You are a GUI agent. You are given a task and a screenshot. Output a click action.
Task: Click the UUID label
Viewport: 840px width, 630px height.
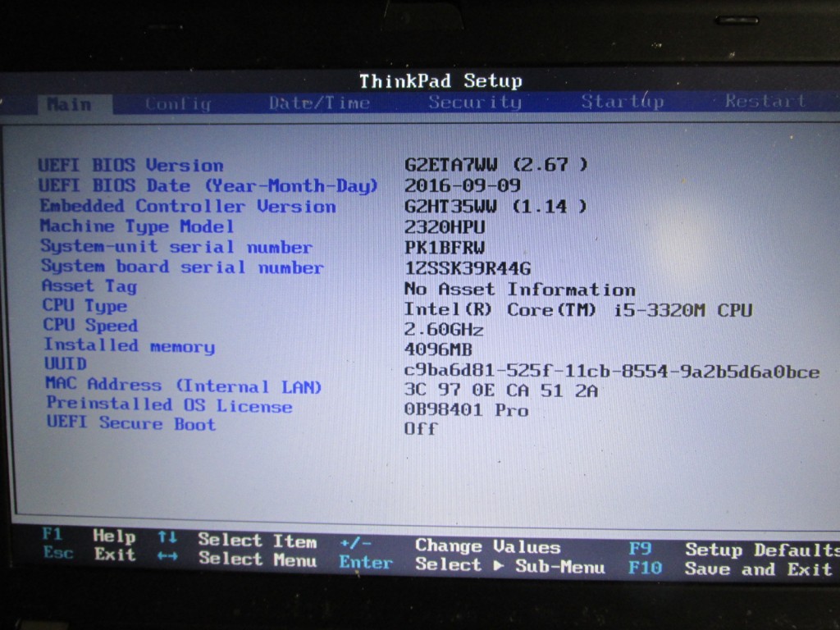[66, 363]
